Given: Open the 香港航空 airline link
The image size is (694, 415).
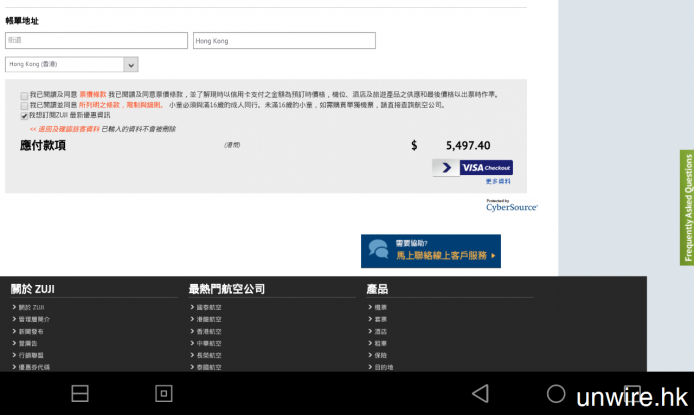Looking at the screenshot, I should click(x=209, y=331).
